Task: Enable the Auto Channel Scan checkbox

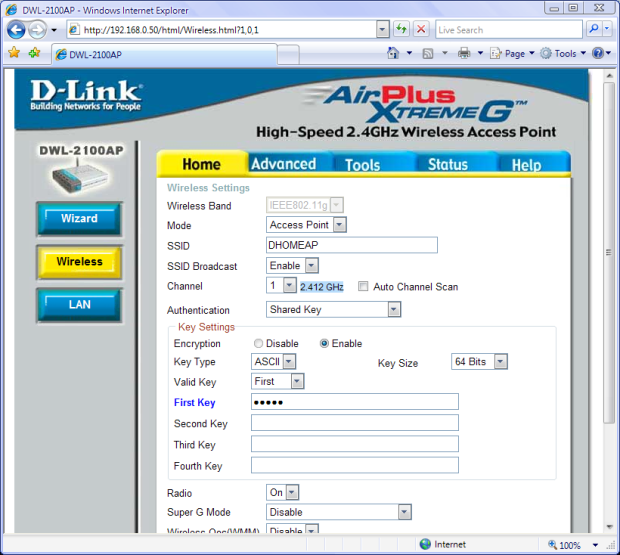Action: coord(363,286)
